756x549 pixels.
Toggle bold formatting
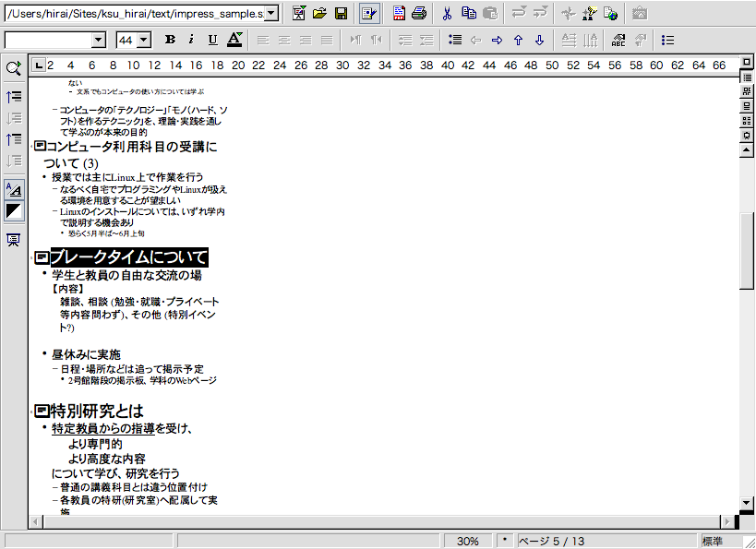pos(170,40)
